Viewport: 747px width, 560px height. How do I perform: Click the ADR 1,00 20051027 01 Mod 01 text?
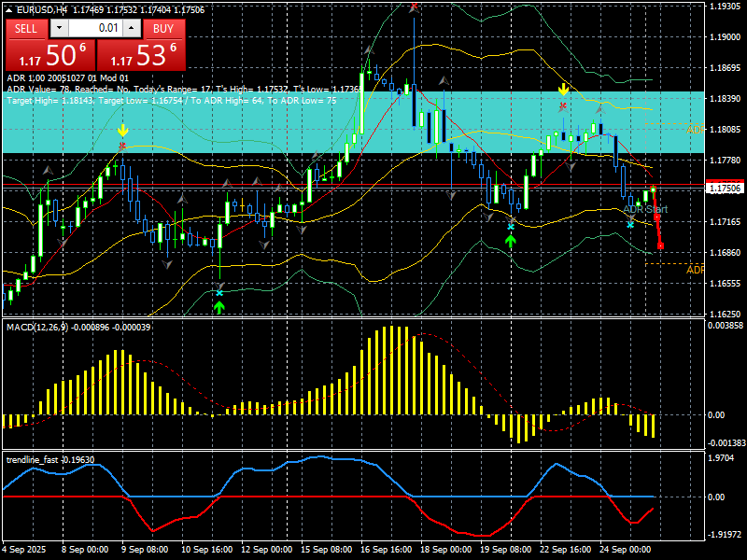coord(67,78)
